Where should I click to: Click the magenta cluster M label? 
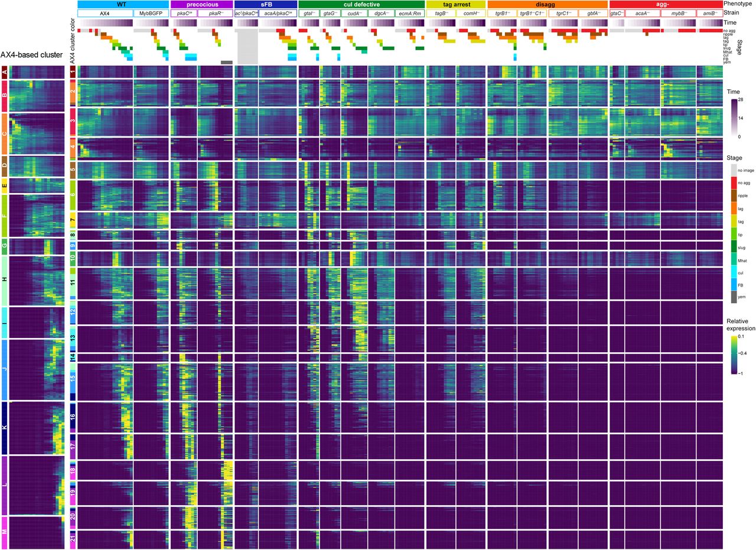[x=5, y=532]
